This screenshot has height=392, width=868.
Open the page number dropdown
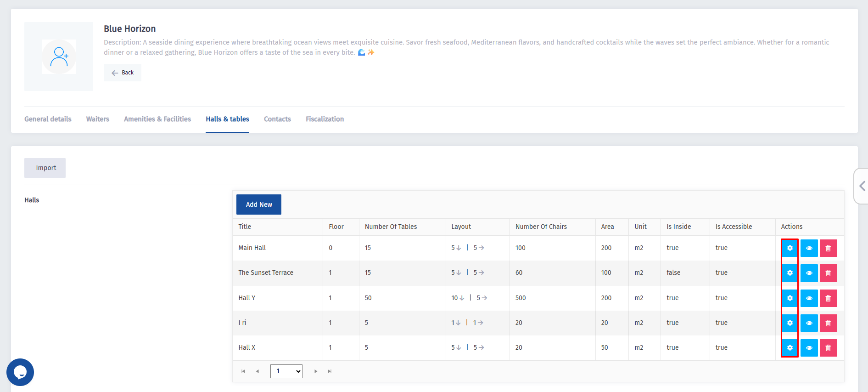click(x=286, y=371)
